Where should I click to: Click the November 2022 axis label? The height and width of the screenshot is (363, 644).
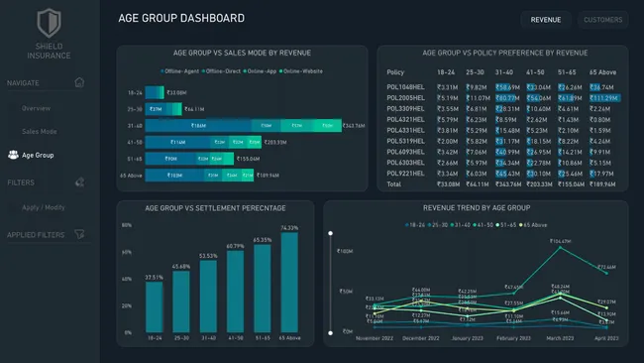point(375,338)
